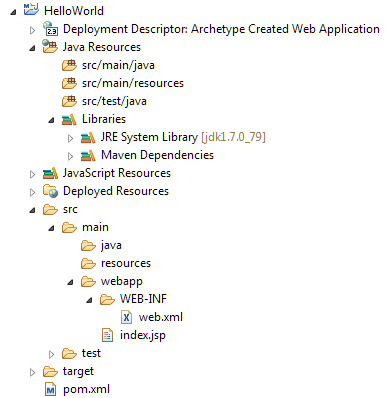
Task: Collapse the main folder arrow
Action: coord(51,229)
